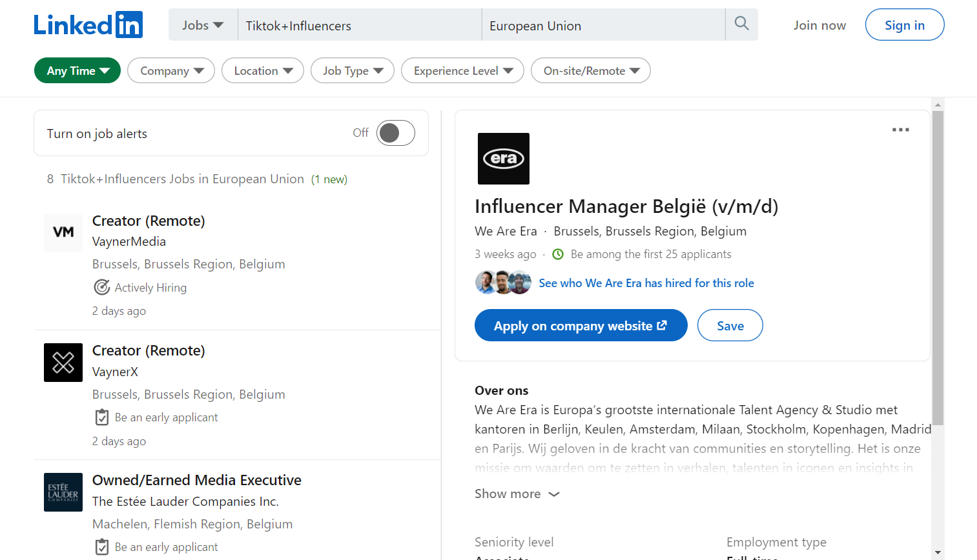Viewport: 977px width, 560px height.
Task: Expand the Any Time filter
Action: (77, 70)
